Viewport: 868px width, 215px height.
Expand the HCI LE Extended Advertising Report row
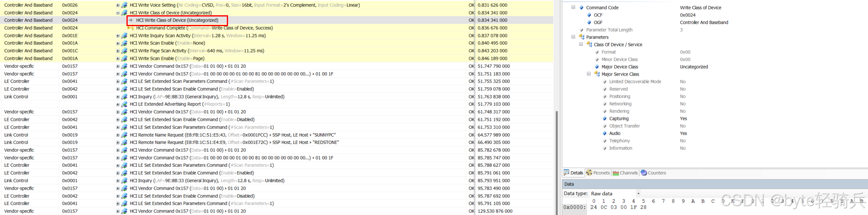click(118, 104)
